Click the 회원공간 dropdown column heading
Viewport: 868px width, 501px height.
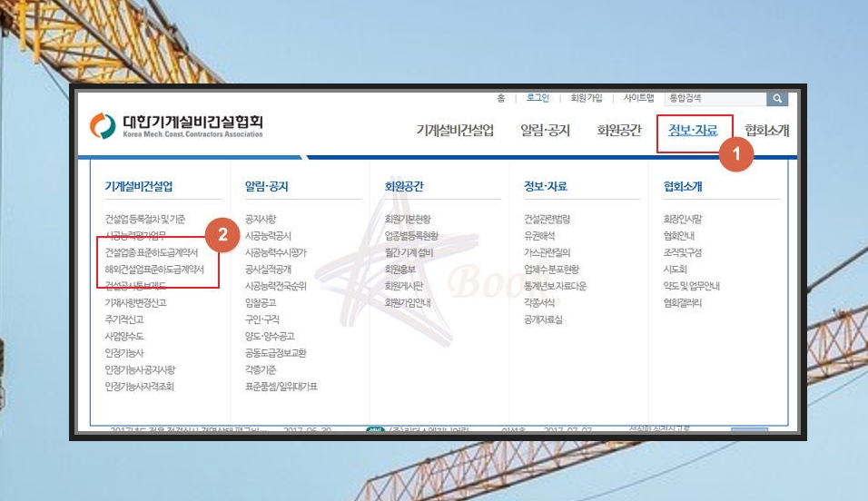coord(404,187)
